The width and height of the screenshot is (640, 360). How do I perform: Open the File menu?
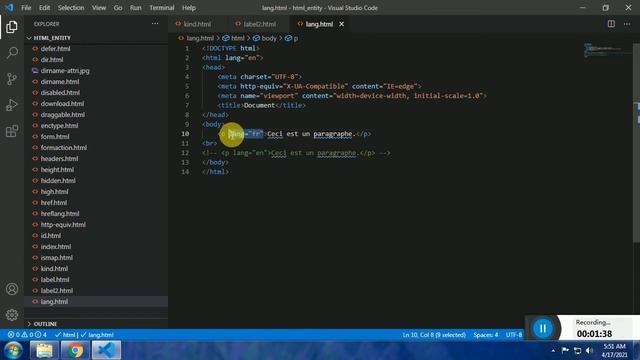coord(26,8)
